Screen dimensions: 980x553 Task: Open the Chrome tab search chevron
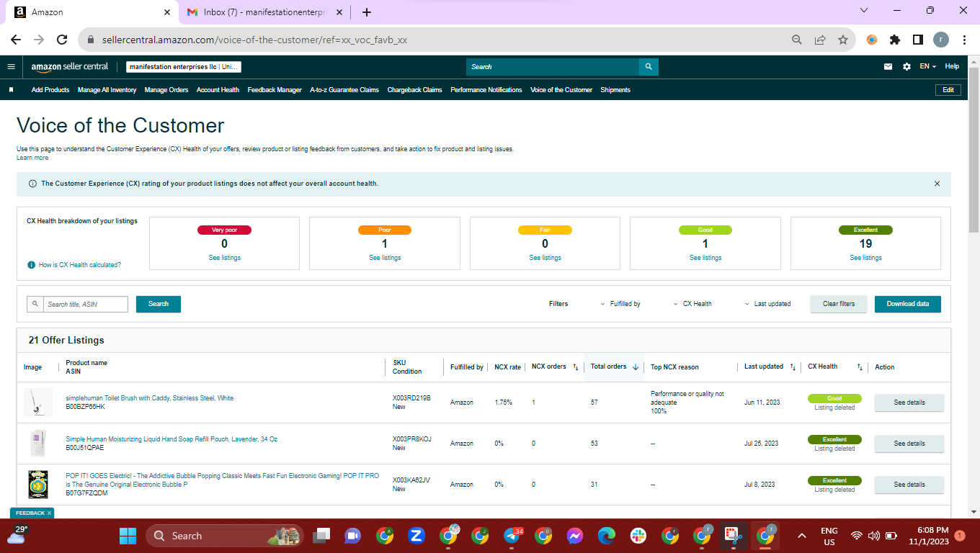click(865, 11)
